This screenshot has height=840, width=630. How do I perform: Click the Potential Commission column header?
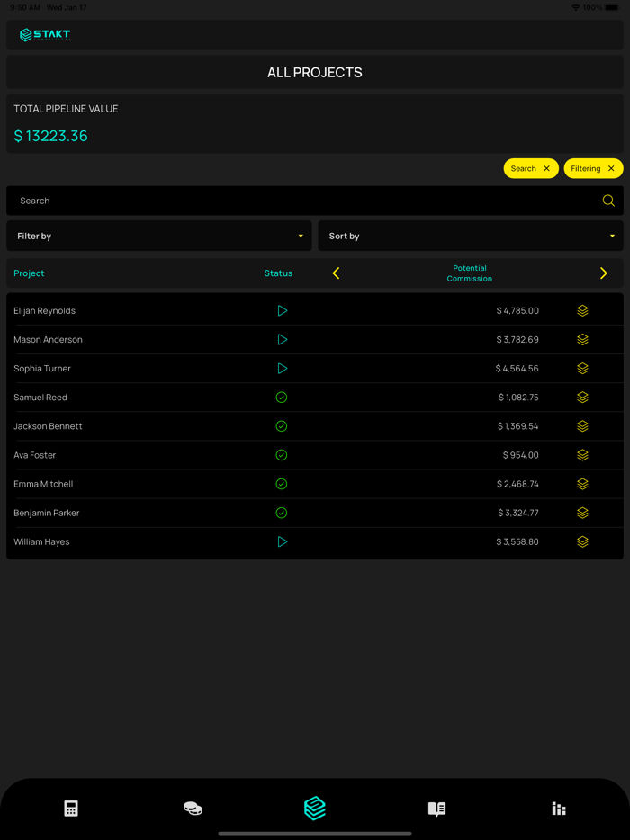click(470, 273)
